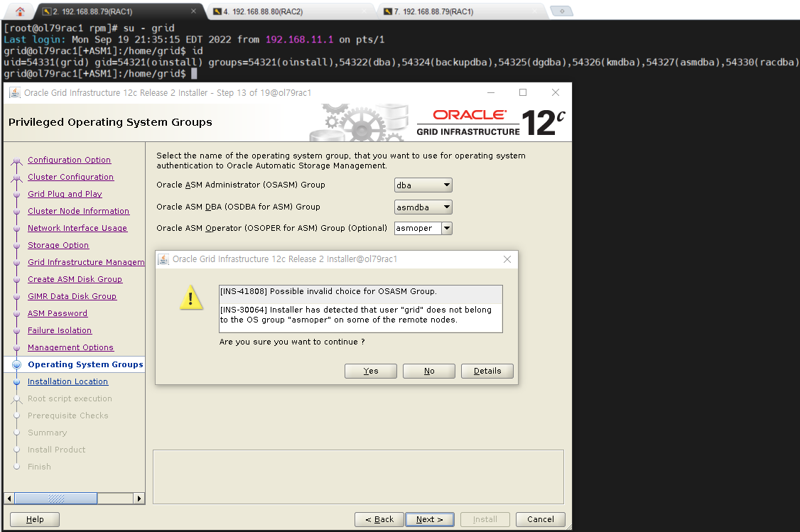Click right arrow of steps horizontal scrollbar
The image size is (800, 532).
point(139,499)
